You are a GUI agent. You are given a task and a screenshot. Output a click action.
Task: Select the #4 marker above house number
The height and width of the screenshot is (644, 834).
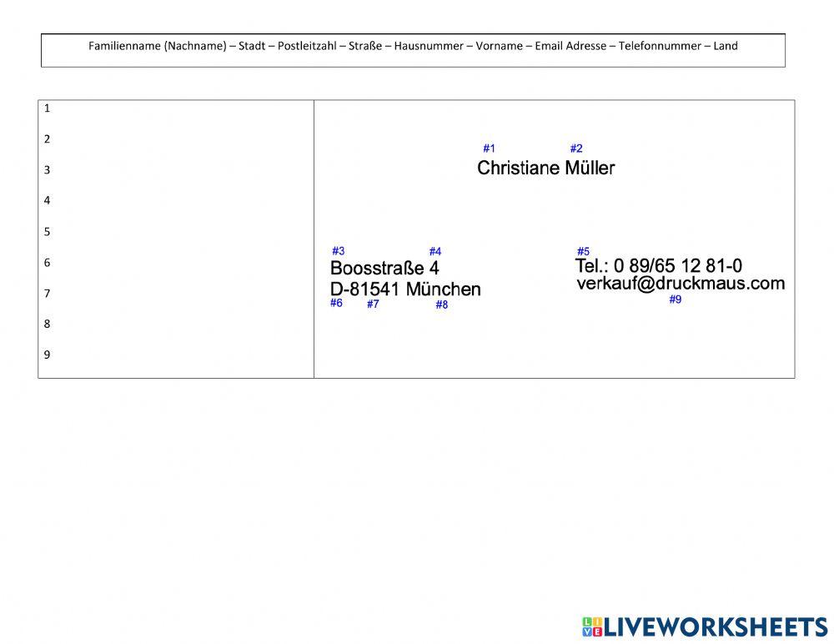point(435,252)
